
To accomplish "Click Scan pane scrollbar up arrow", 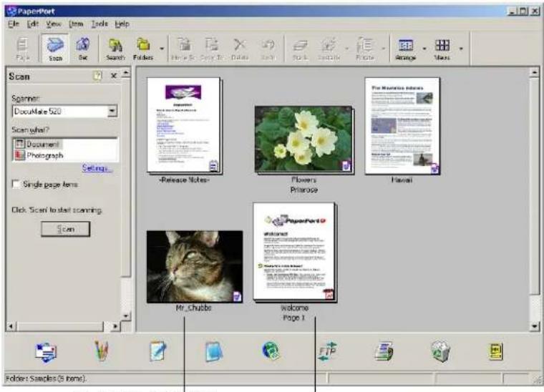I will click(126, 73).
